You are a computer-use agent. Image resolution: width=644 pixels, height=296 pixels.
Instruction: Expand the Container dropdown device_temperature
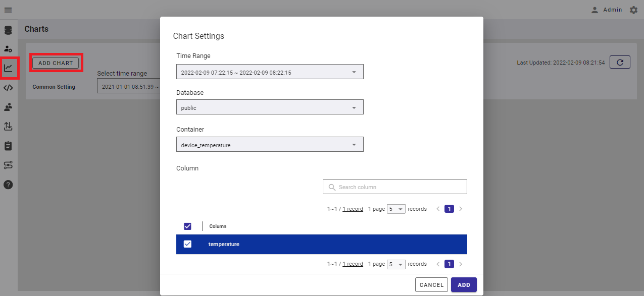pos(270,145)
